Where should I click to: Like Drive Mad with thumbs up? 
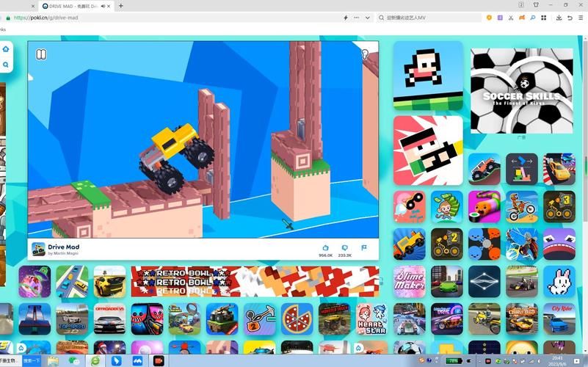pyautogui.click(x=325, y=248)
